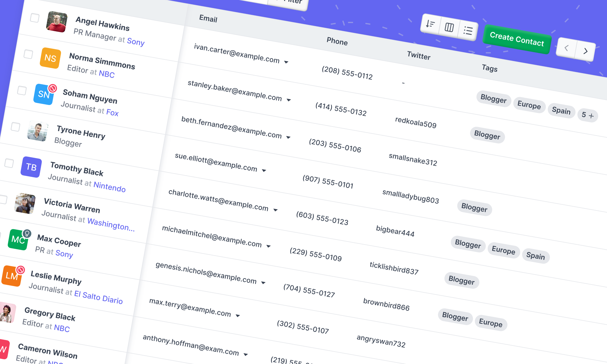This screenshot has width=607, height=364.
Task: Click the sort order icon
Action: pos(430,24)
